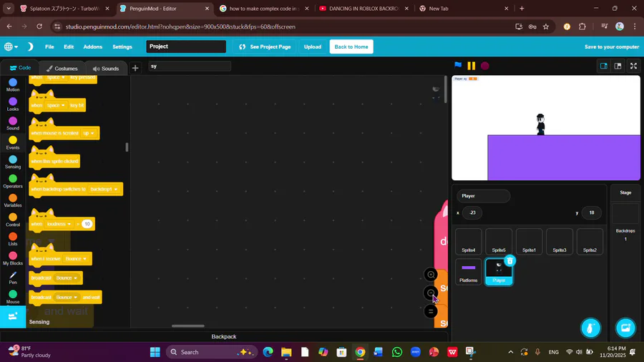Image resolution: width=644 pixels, height=362 pixels.
Task: Click the block palette vertical scrollbar
Action: point(127,147)
